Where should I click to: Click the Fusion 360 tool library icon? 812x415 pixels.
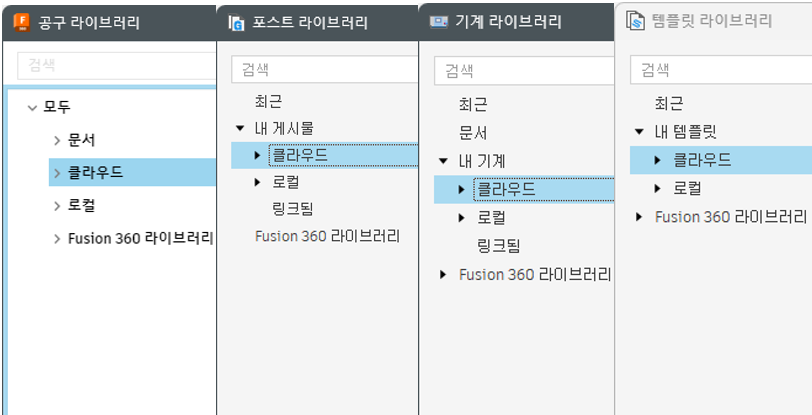pos(22,22)
